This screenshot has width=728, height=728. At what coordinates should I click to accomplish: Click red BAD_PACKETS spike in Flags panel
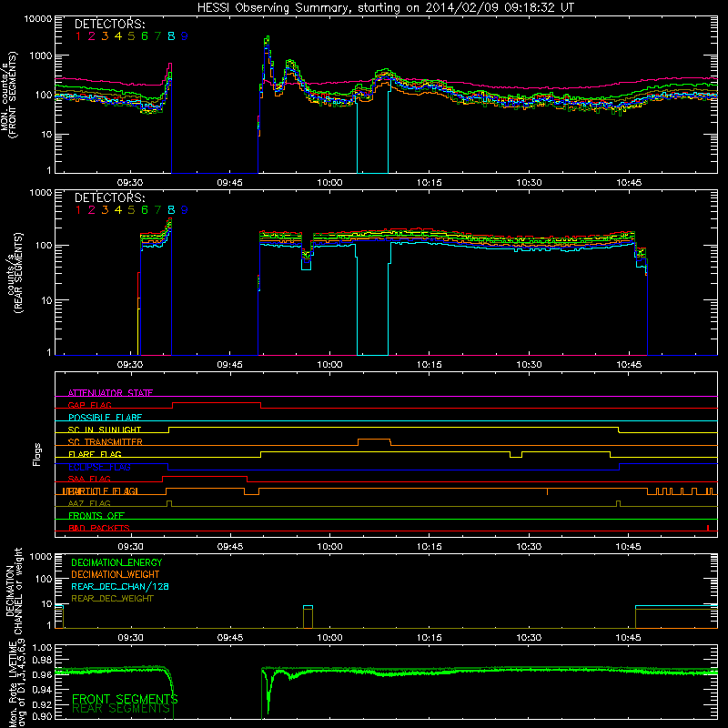coord(708,528)
